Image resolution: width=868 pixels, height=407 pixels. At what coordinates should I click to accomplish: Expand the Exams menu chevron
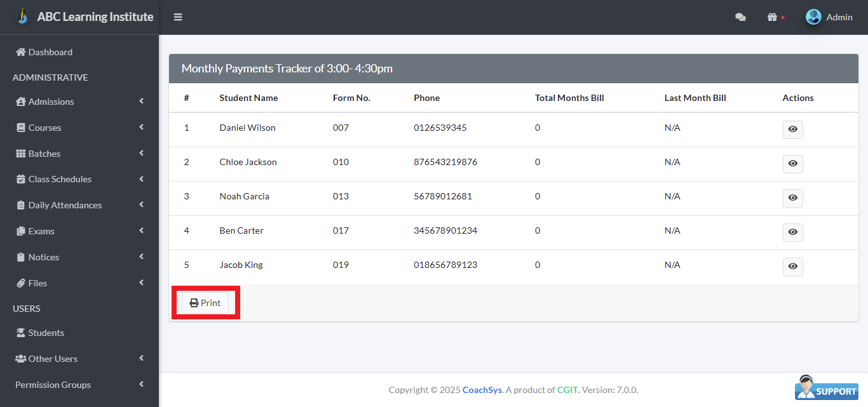coord(141,231)
